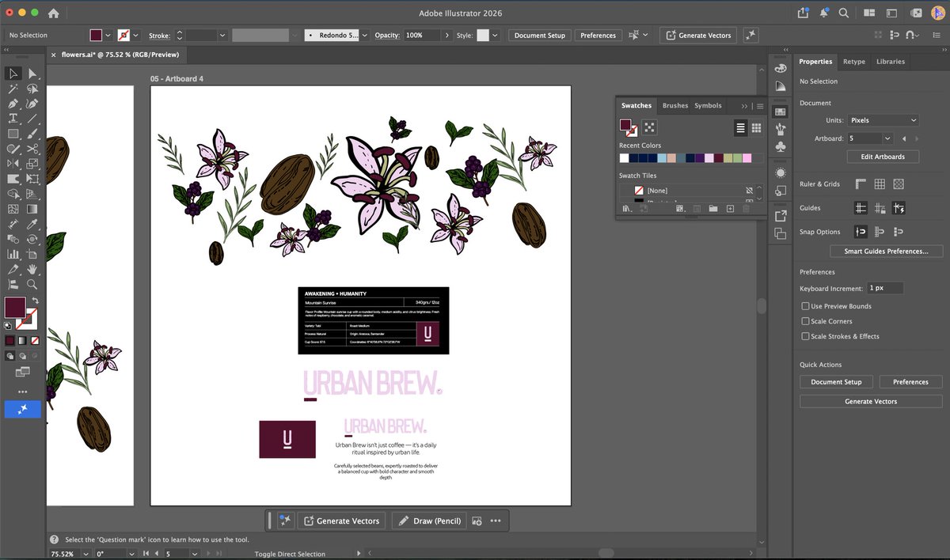950x560 pixels.
Task: Open the Artboard number dropdown in Properties
Action: [x=887, y=138]
